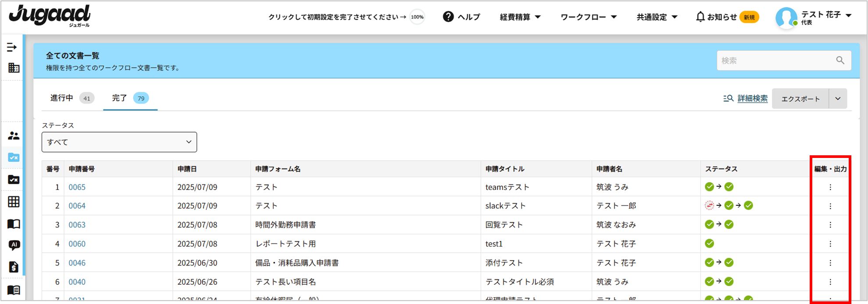Open three-dot menu for application 0060
The height and width of the screenshot is (304, 868).
click(x=830, y=244)
